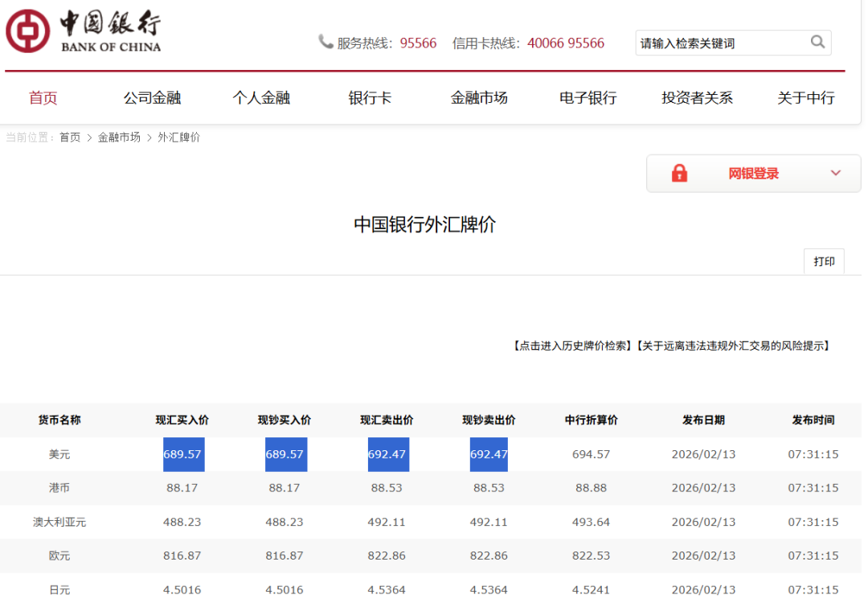Click the red lock icon beside 网银登录
The width and height of the screenshot is (868, 603).
pyautogui.click(x=679, y=174)
